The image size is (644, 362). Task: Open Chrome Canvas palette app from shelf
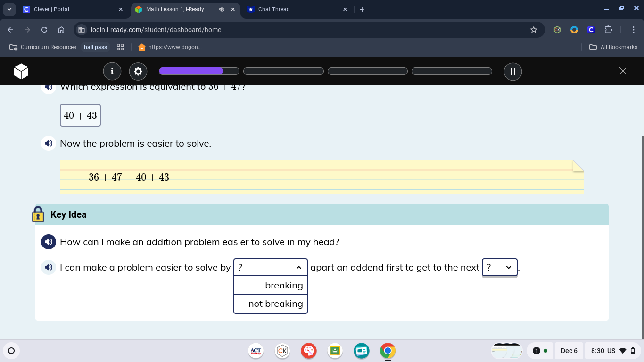point(309,351)
